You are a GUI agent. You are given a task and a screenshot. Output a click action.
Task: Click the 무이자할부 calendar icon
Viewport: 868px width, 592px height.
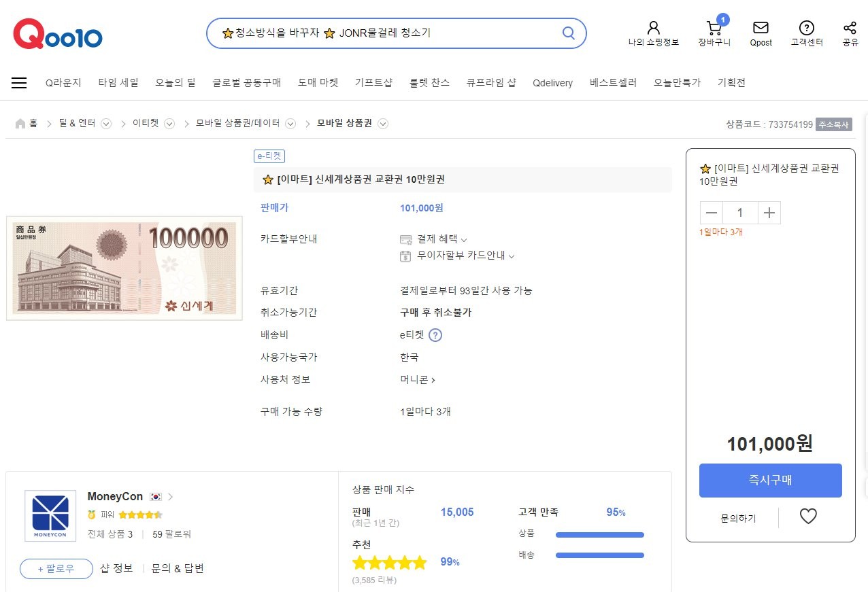(406, 256)
